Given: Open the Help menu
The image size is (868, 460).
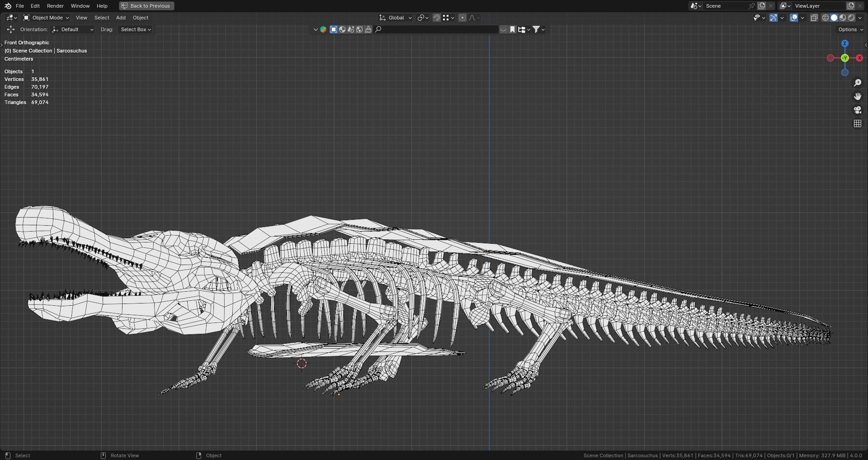Looking at the screenshot, I should [102, 6].
